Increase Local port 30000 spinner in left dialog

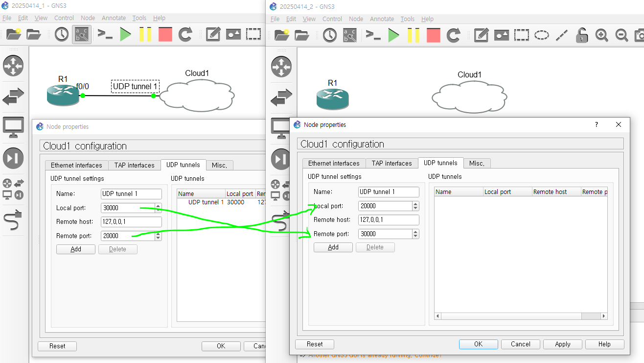click(x=158, y=206)
